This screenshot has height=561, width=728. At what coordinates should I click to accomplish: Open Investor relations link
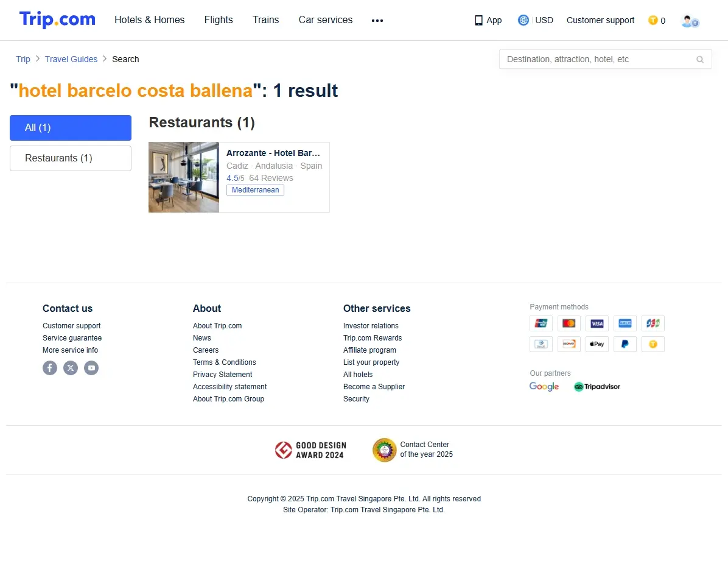click(x=371, y=326)
